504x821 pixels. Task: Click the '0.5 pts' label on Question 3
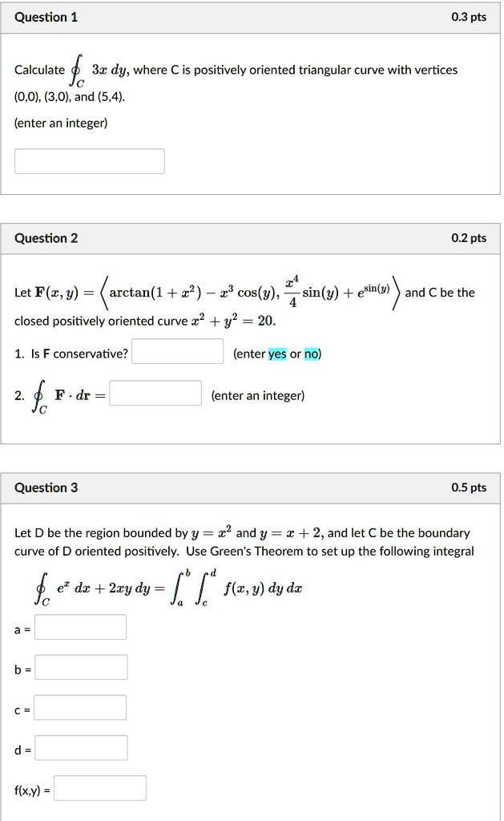(x=470, y=487)
